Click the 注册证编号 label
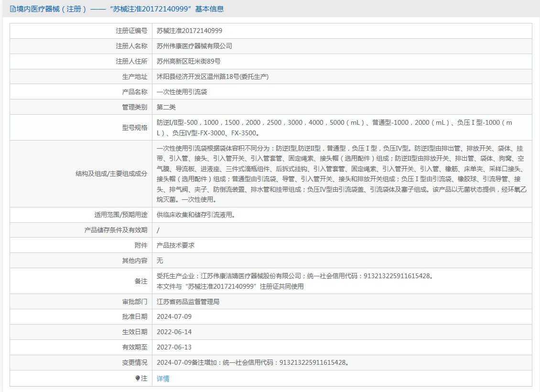The image size is (540, 392). coord(131,31)
